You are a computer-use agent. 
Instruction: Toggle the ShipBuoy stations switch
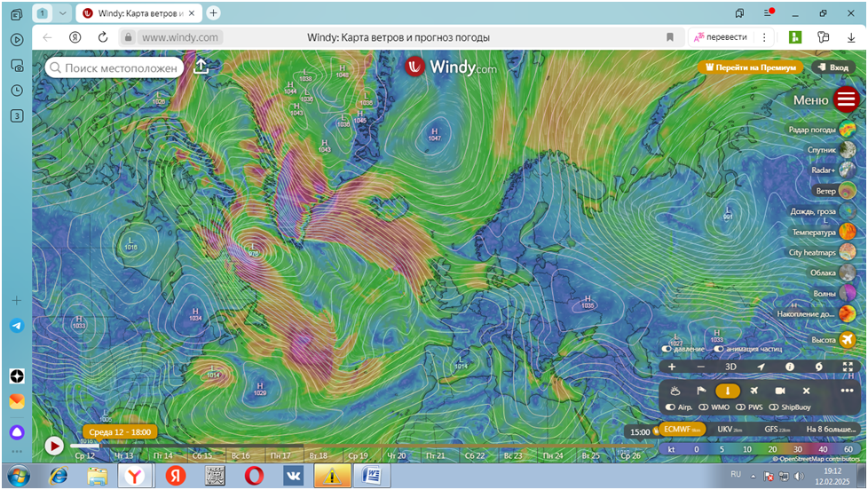774,407
